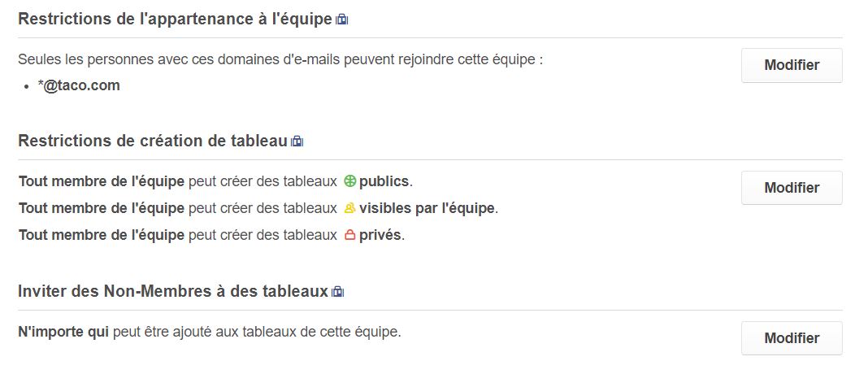
Task: Click the bold "visibles par l'équipe" label
Action: (427, 208)
